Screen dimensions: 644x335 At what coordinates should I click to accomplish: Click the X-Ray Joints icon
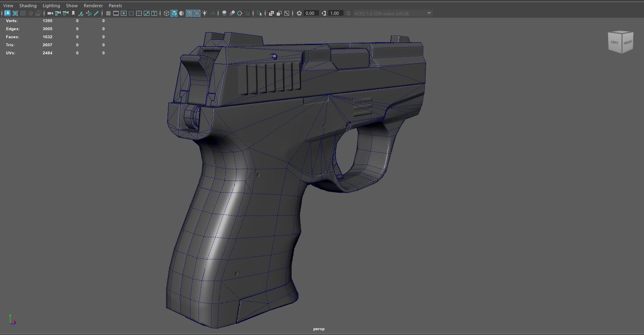[286, 13]
